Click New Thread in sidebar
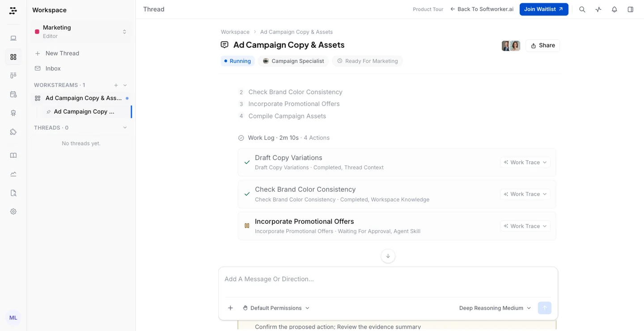 pos(81,53)
